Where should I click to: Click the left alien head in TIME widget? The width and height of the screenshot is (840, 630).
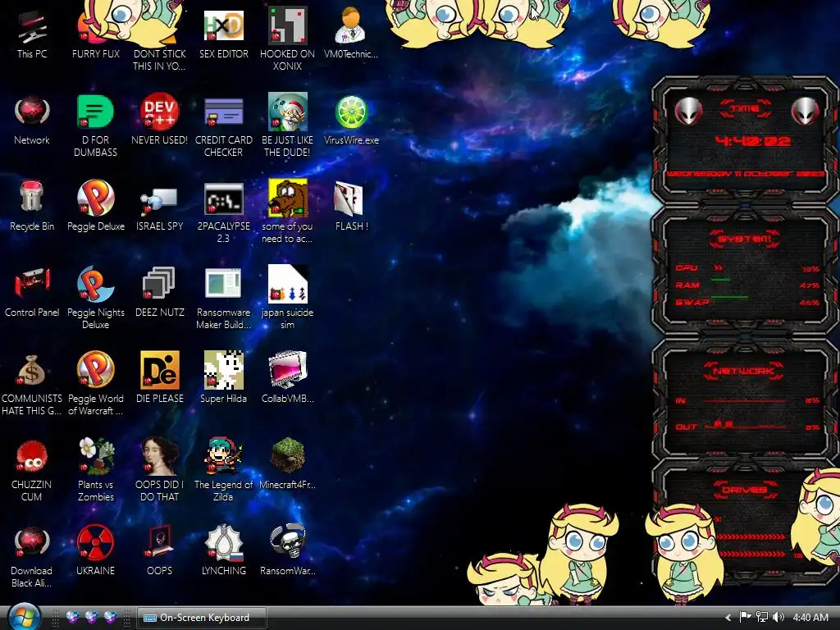click(x=688, y=111)
